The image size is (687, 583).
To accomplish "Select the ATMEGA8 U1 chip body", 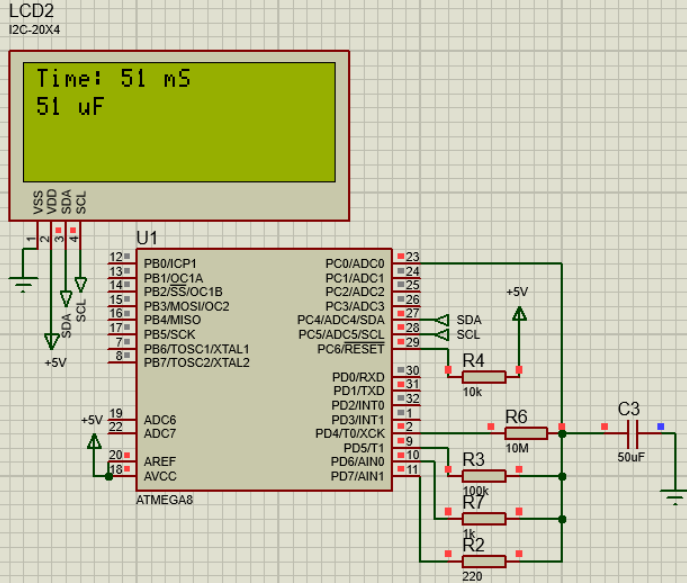I will click(264, 370).
